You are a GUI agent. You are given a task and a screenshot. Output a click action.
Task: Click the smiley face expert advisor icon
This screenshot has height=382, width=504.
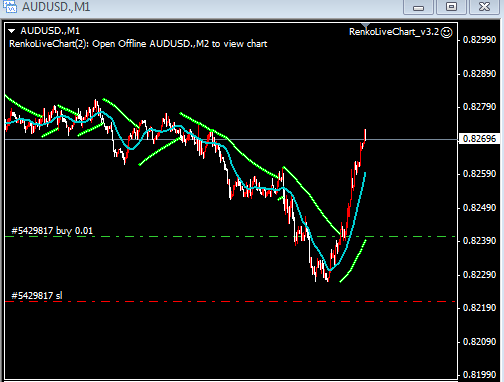[446, 32]
